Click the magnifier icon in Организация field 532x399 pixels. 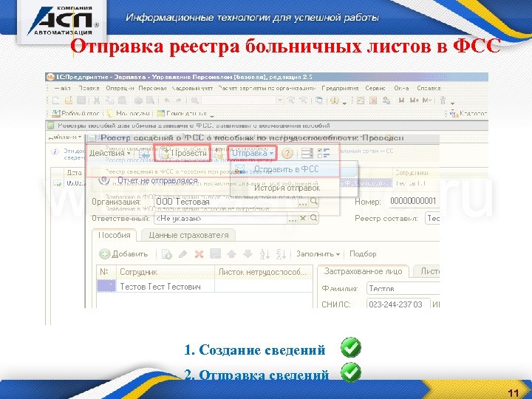(314, 201)
